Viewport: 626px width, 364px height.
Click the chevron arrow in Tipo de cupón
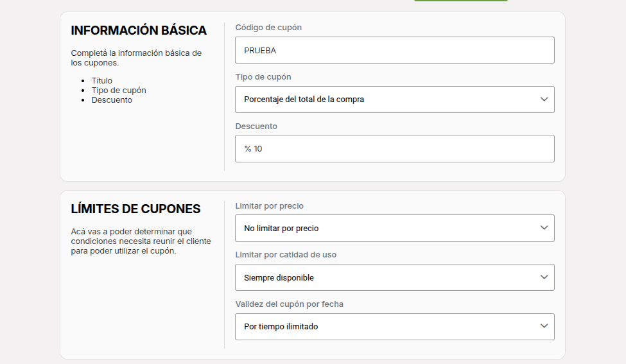coord(544,99)
